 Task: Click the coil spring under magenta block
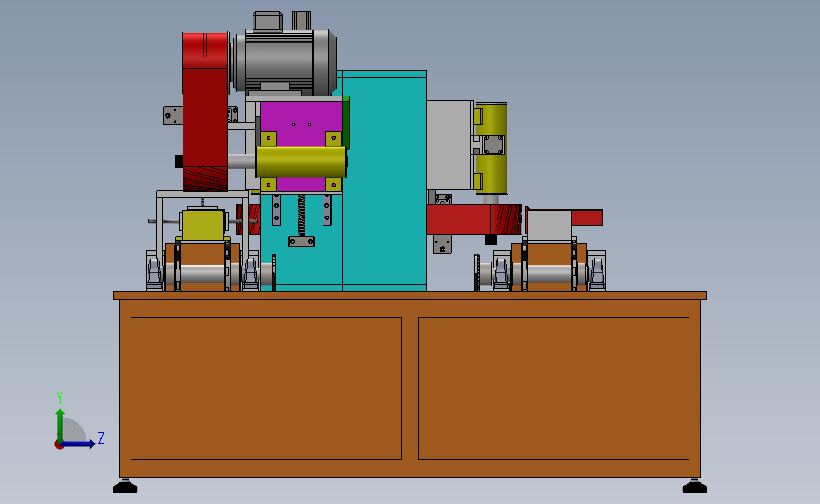click(302, 216)
